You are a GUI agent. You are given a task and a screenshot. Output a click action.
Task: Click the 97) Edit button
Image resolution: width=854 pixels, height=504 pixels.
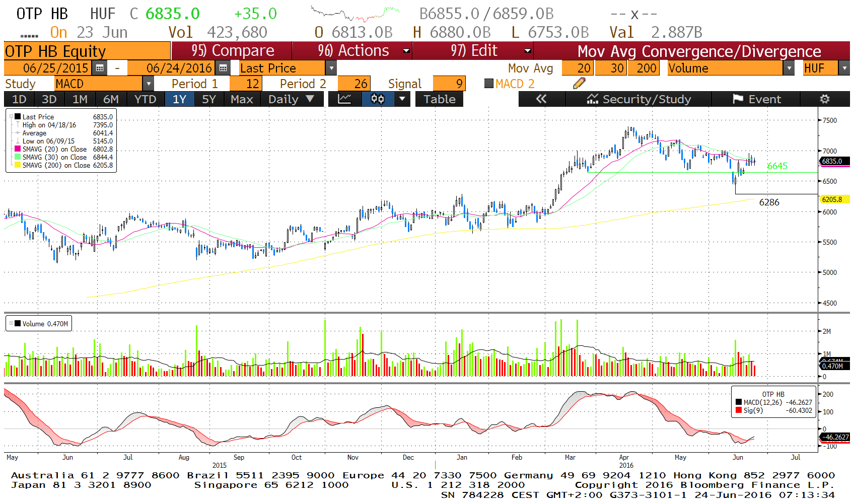tap(473, 51)
